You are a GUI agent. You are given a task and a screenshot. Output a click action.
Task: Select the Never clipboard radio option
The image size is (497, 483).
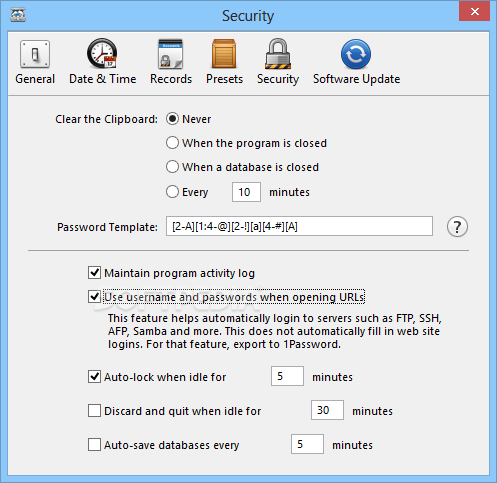172,119
